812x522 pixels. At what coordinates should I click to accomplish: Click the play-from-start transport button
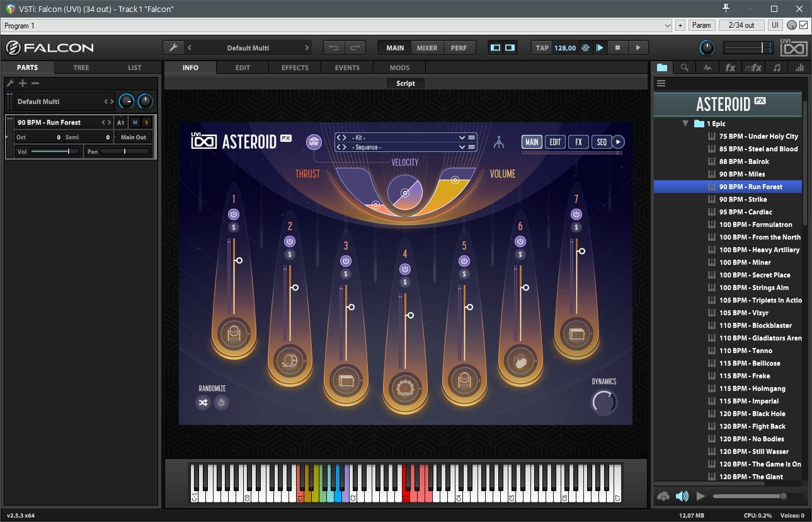tap(600, 48)
